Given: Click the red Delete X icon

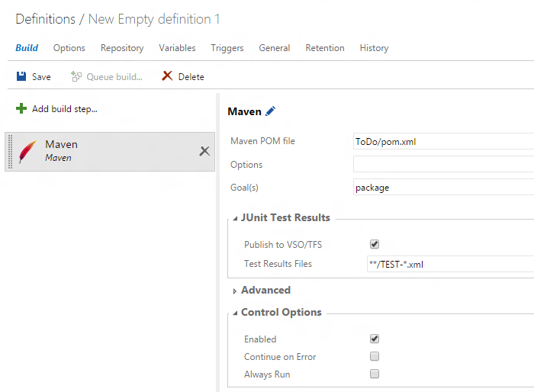Looking at the screenshot, I should point(167,76).
